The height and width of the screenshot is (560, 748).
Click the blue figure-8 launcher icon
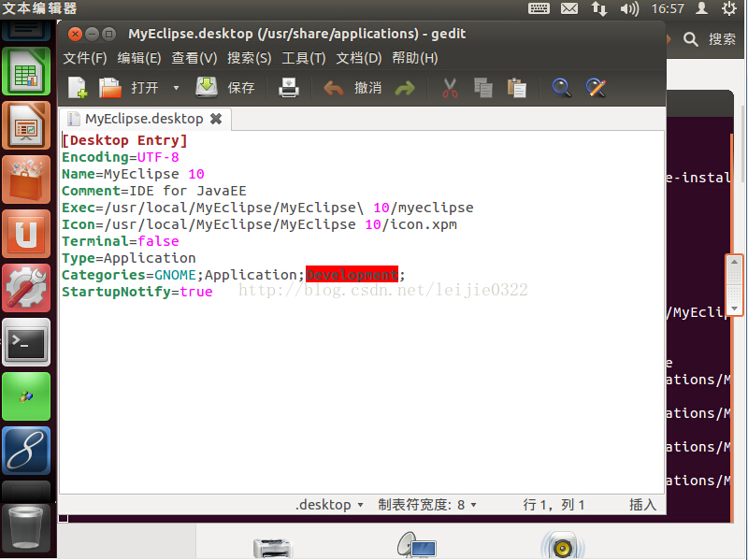26,451
